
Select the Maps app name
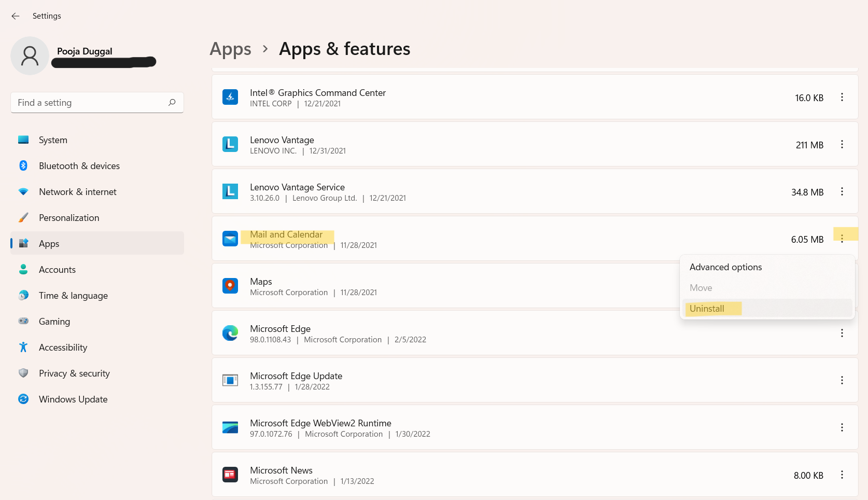tap(261, 282)
